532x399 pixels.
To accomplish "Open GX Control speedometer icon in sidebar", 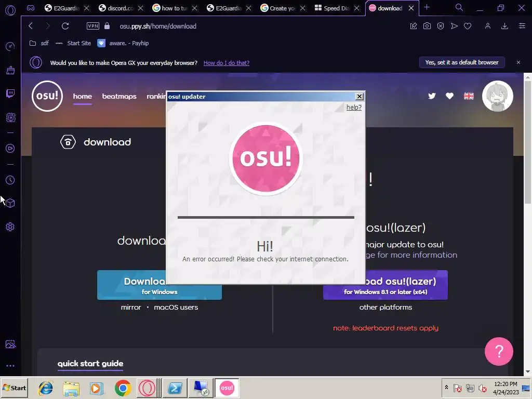I will pos(10,46).
